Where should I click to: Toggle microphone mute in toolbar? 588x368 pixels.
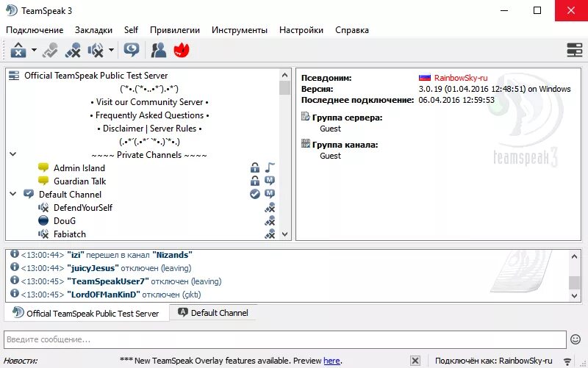tap(73, 50)
